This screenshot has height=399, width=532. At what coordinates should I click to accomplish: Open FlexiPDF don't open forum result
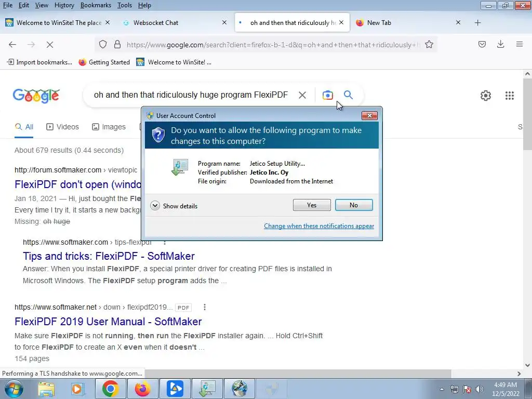coord(78,184)
